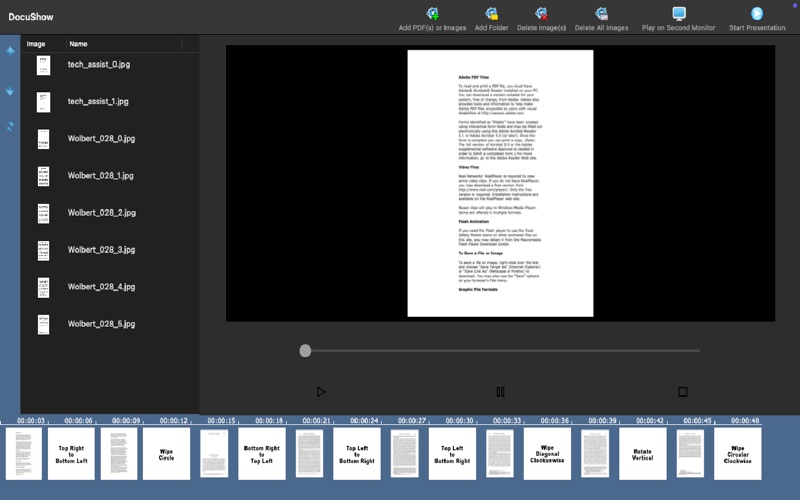
Task: Click the Add Folder icon
Action: point(491,14)
